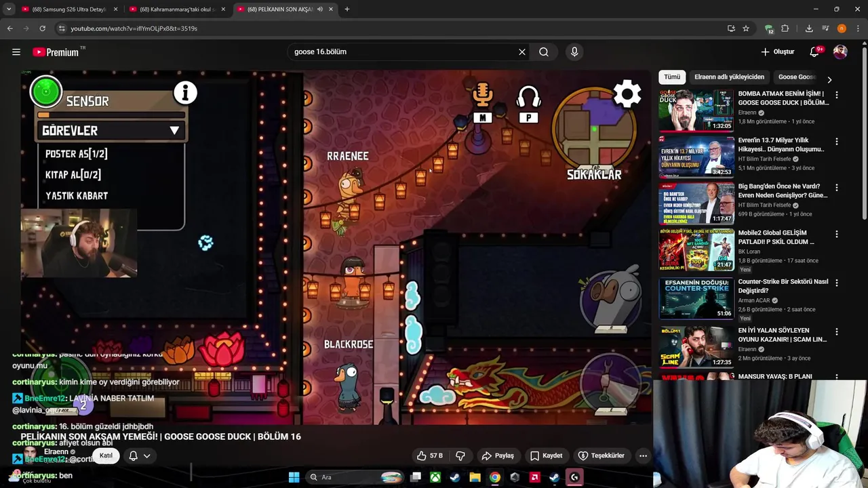
Task: Open options menu for Mobile2 Global GELİŞİM video
Action: click(x=837, y=235)
